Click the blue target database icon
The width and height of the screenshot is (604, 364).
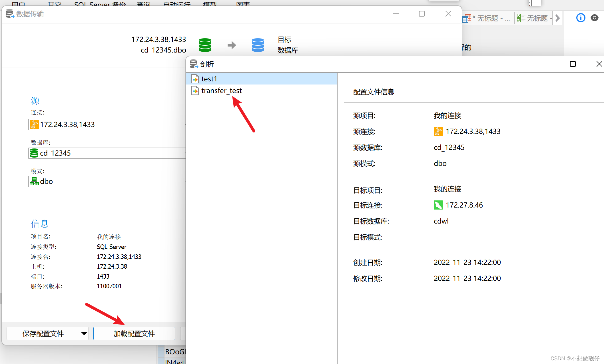click(258, 45)
